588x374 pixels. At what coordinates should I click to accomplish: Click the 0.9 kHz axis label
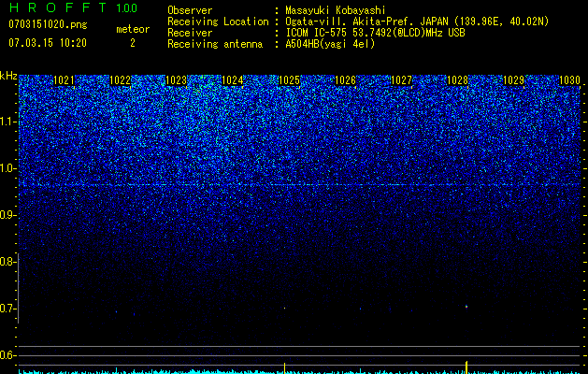tap(7, 215)
